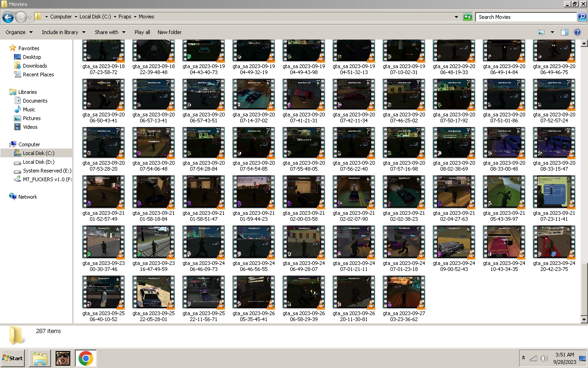Select video gta_sa 2023-09-24 09-00-52-43
The image size is (588, 368).
pos(454,249)
